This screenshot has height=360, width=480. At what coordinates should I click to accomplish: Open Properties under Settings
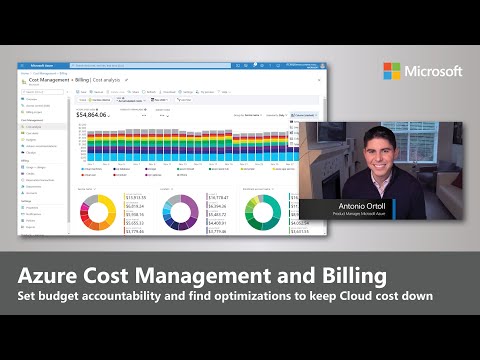point(30,208)
